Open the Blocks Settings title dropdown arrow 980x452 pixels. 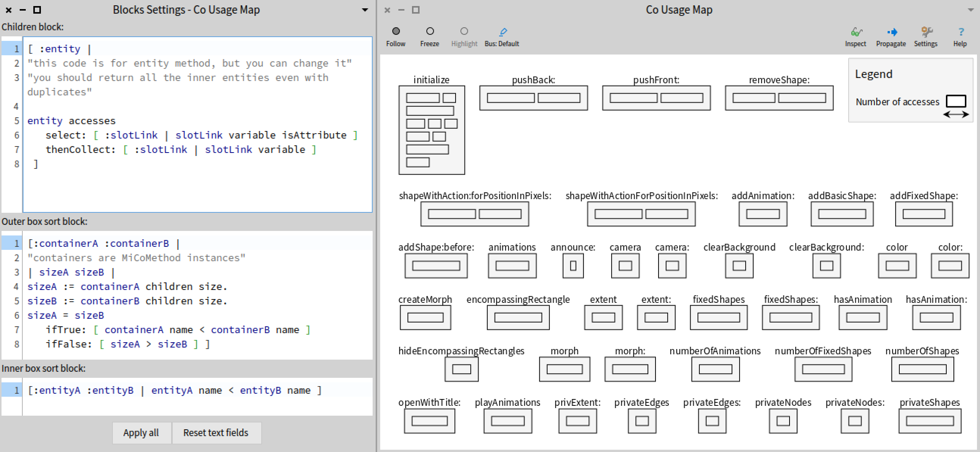coord(365,9)
